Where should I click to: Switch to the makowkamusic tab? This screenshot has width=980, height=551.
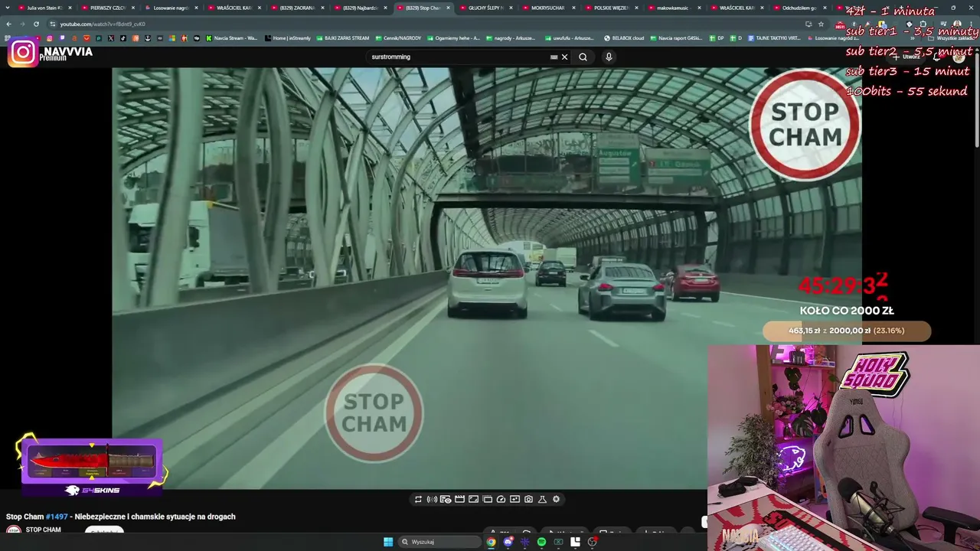[674, 8]
